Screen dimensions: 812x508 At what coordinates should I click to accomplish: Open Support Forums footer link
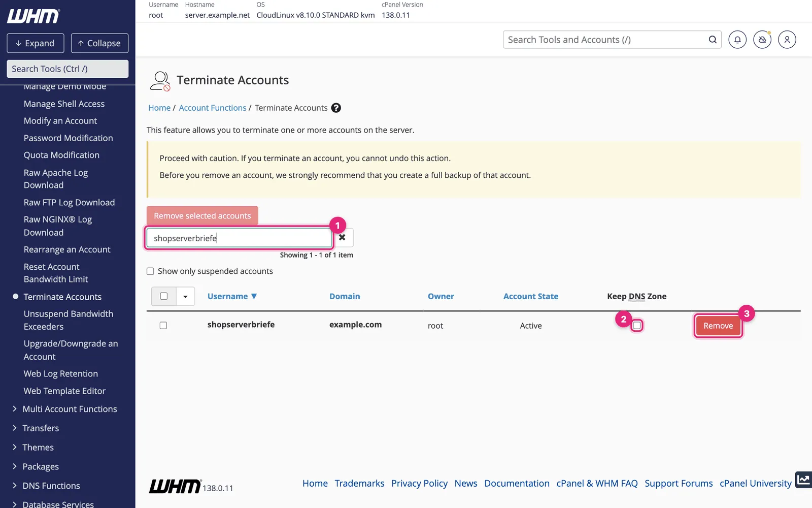679,484
